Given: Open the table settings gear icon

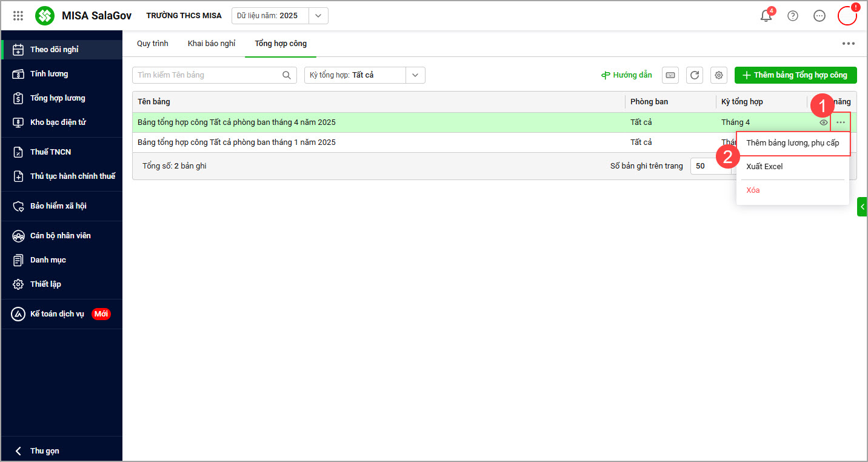Looking at the screenshot, I should coord(719,75).
